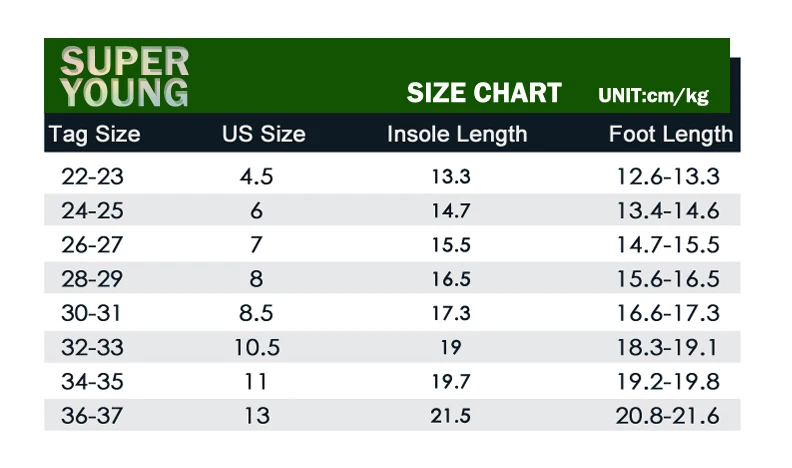
Task: Click US size 10.5 cell
Action: pyautogui.click(x=257, y=347)
